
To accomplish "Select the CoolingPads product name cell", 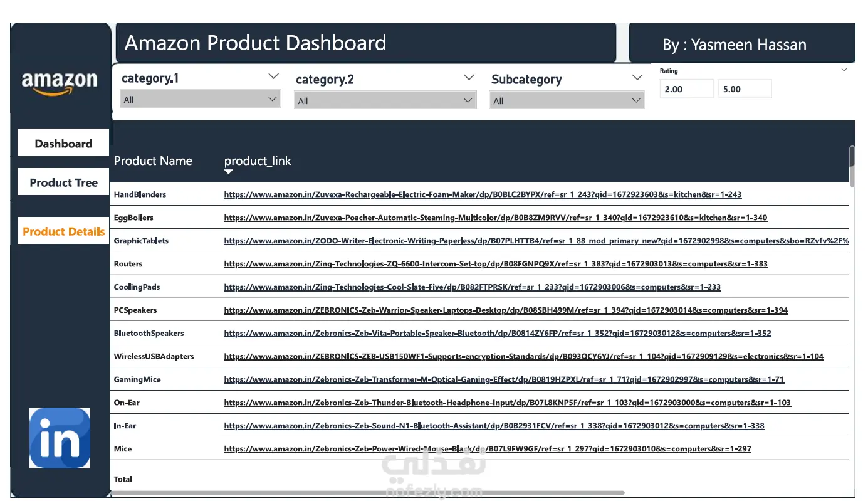I will 137,287.
